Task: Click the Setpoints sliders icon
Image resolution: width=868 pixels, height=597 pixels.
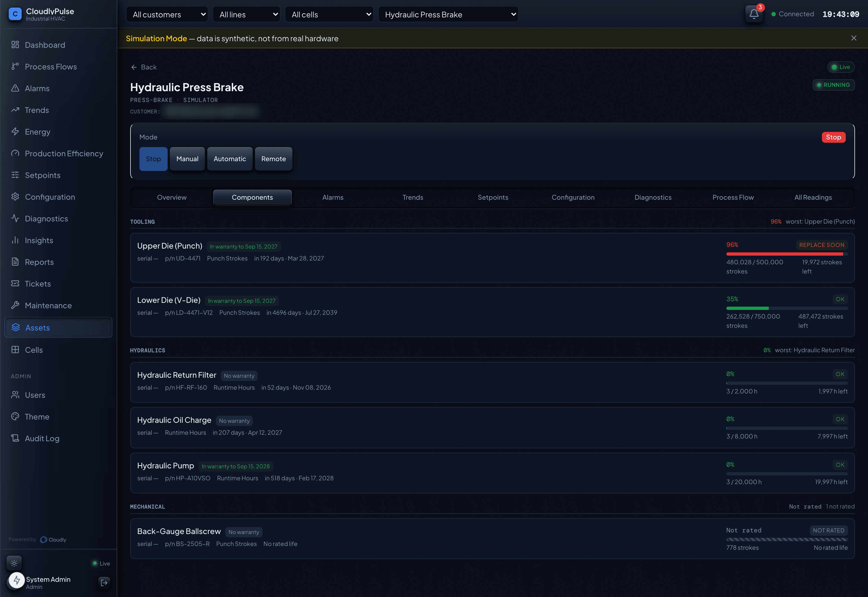Action: (15, 175)
